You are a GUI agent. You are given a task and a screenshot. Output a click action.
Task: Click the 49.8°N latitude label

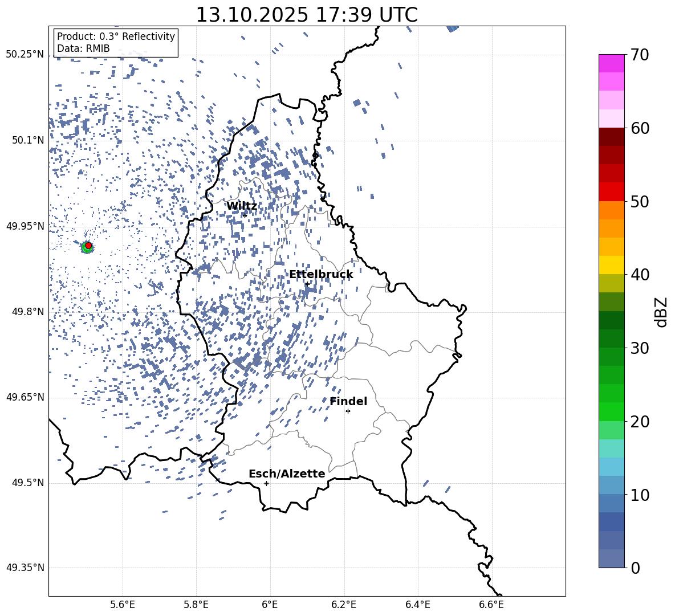(x=28, y=312)
